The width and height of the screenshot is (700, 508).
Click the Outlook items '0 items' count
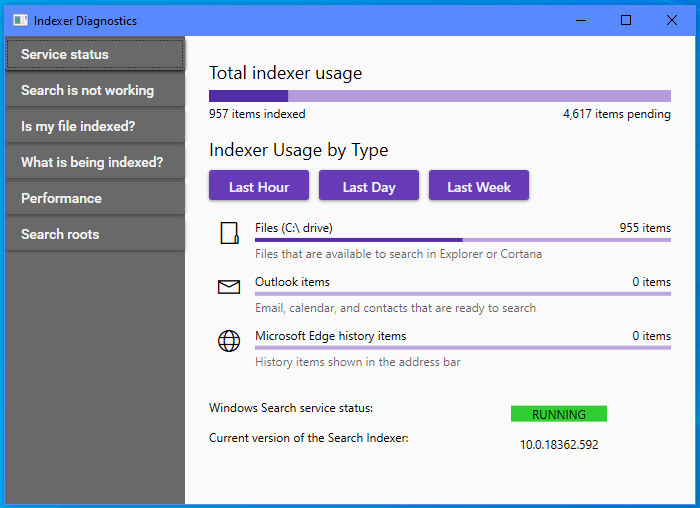tap(651, 282)
